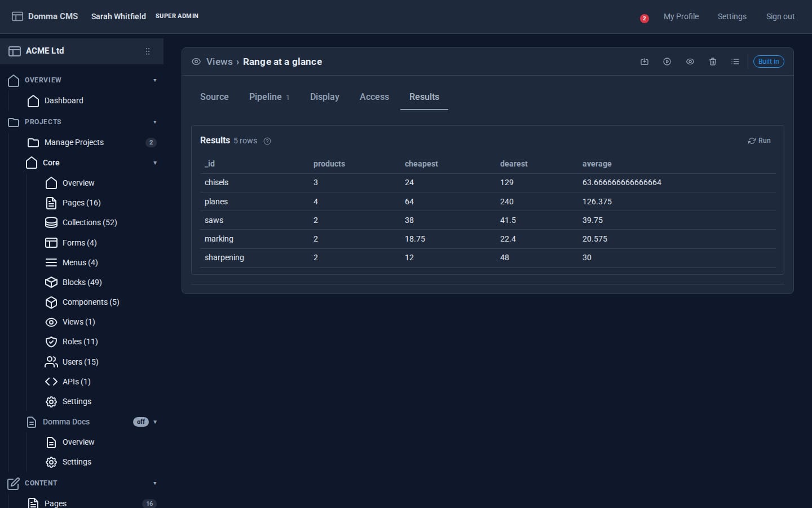
Task: Click the drag handle dots beside ACME Ltd
Action: (x=148, y=51)
